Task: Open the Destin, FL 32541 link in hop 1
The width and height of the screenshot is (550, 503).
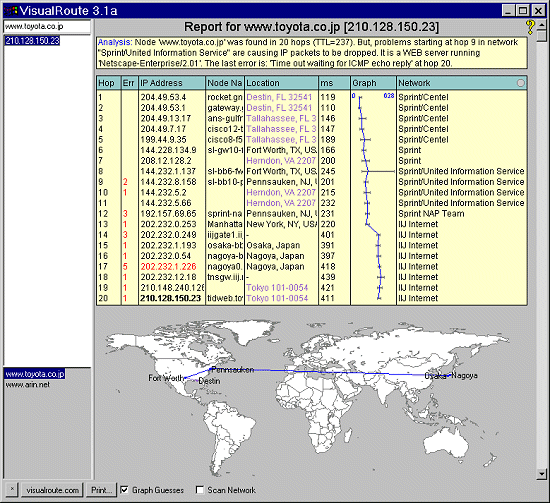Action: point(279,97)
